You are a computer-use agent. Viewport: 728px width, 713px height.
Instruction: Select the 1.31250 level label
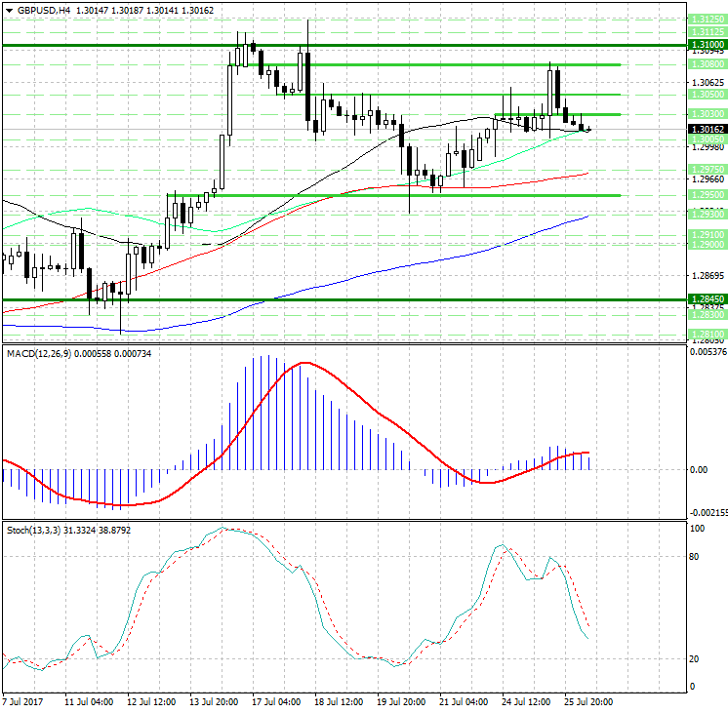click(706, 20)
